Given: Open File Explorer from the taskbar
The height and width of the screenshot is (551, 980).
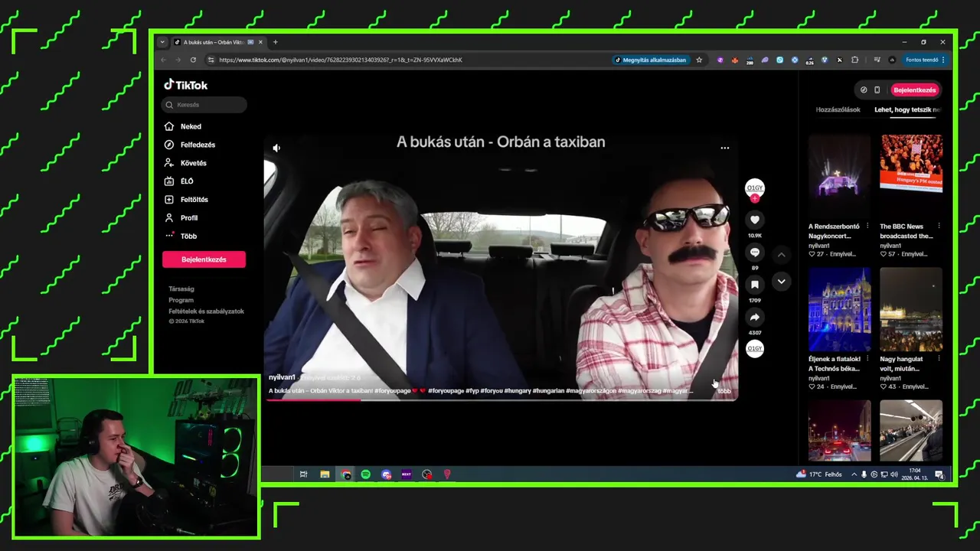Looking at the screenshot, I should pos(325,474).
